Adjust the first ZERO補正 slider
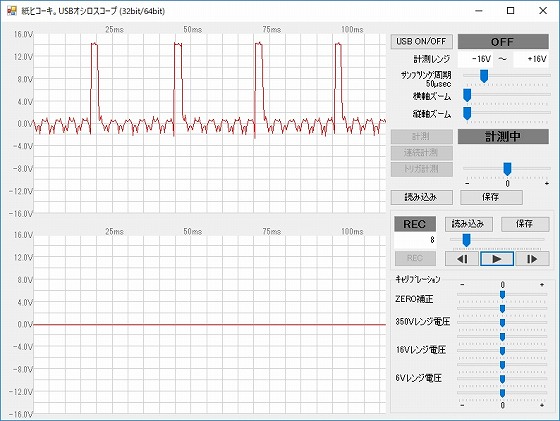The width and height of the screenshot is (560, 421). pyautogui.click(x=502, y=295)
